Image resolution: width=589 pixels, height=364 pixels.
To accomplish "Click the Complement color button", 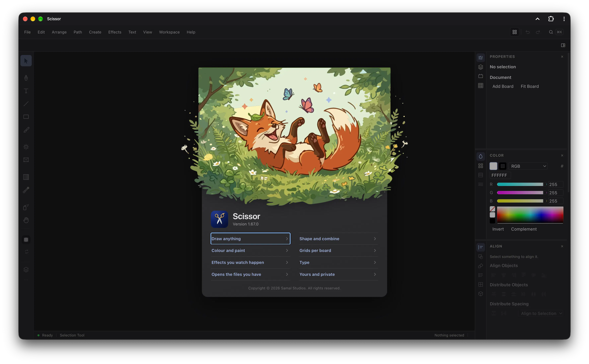I will (524, 229).
